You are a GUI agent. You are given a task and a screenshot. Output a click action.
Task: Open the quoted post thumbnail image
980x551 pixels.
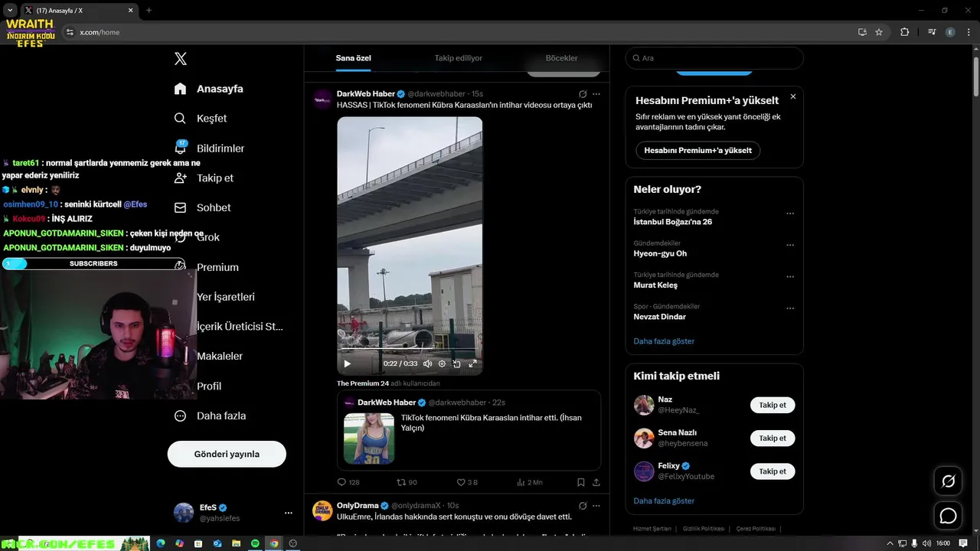pos(369,439)
